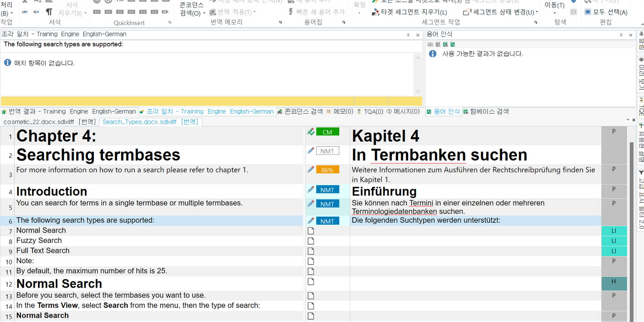
Task: Select the 텀베이스 검색 tab
Action: coord(486,112)
